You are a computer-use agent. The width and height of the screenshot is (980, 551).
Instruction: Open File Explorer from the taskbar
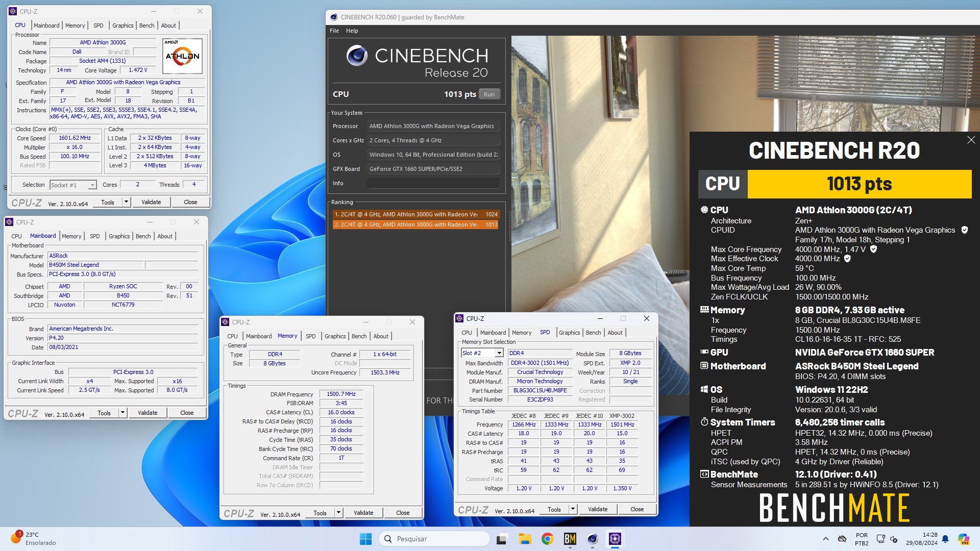click(525, 539)
